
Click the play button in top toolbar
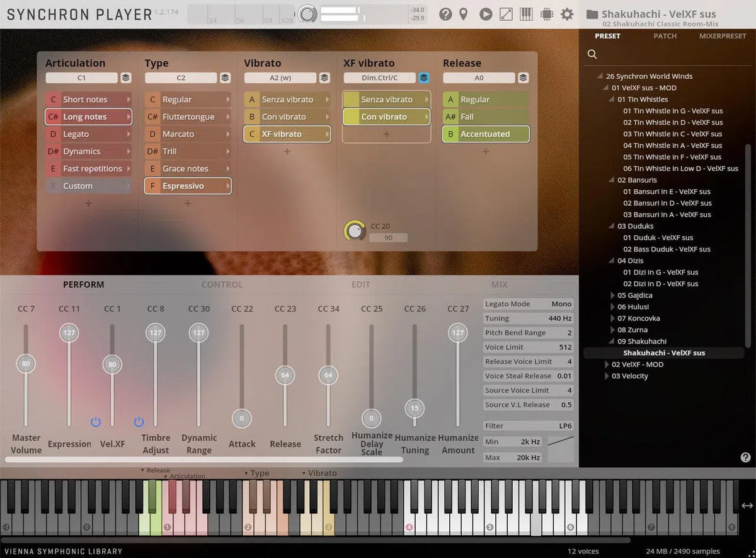coord(485,14)
